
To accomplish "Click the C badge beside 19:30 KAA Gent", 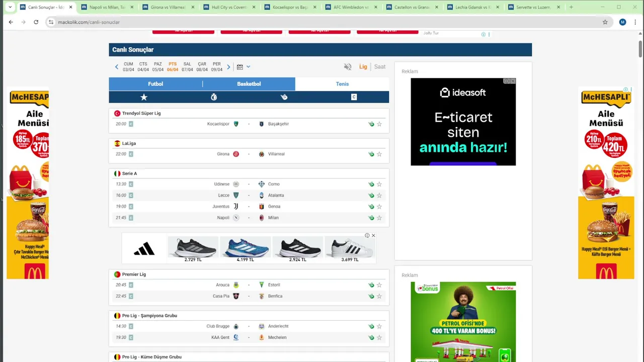I will (131, 337).
